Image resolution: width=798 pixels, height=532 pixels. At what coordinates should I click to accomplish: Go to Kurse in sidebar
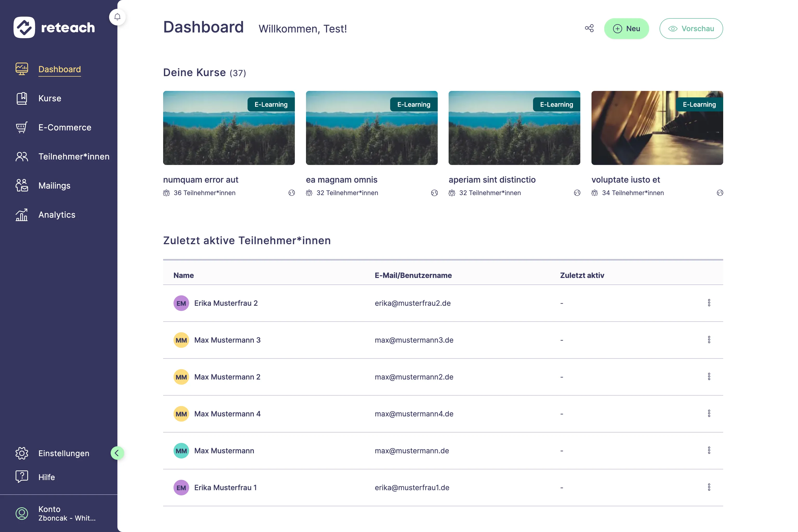50,98
